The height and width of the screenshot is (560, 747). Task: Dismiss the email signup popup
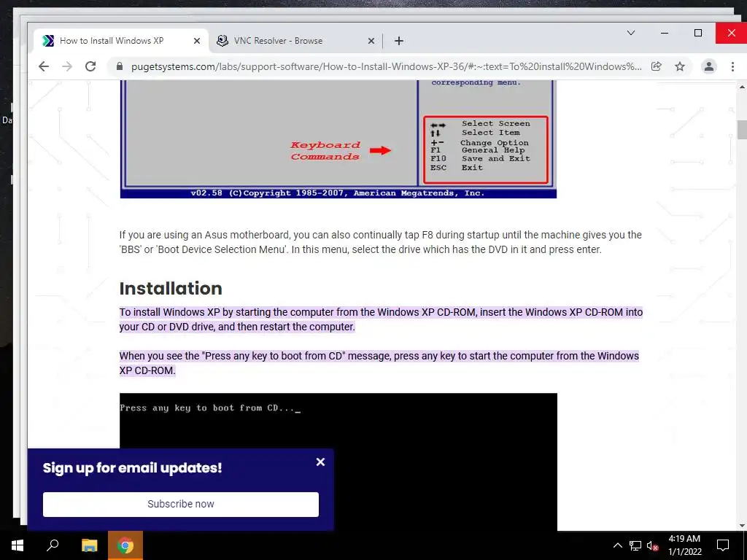point(321,462)
